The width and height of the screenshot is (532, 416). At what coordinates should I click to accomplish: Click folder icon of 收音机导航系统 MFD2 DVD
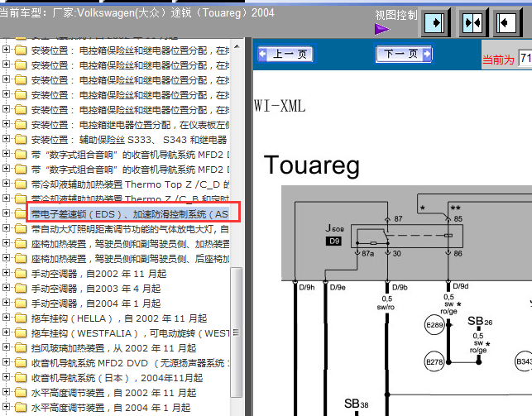21,363
